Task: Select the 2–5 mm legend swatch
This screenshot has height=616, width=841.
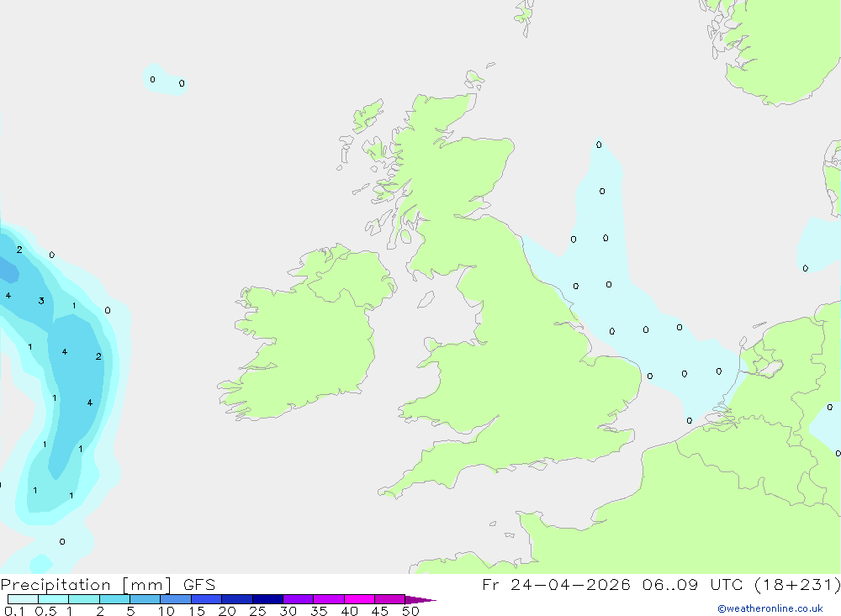Action: point(114,599)
